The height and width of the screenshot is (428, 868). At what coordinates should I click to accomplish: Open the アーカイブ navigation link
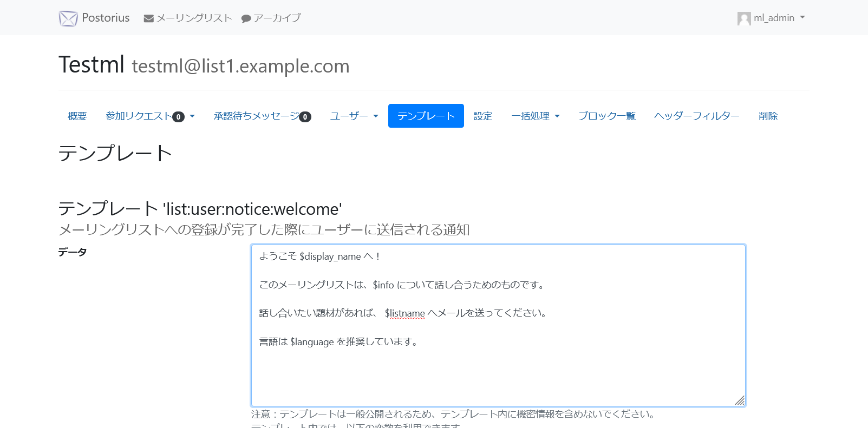pos(271,18)
